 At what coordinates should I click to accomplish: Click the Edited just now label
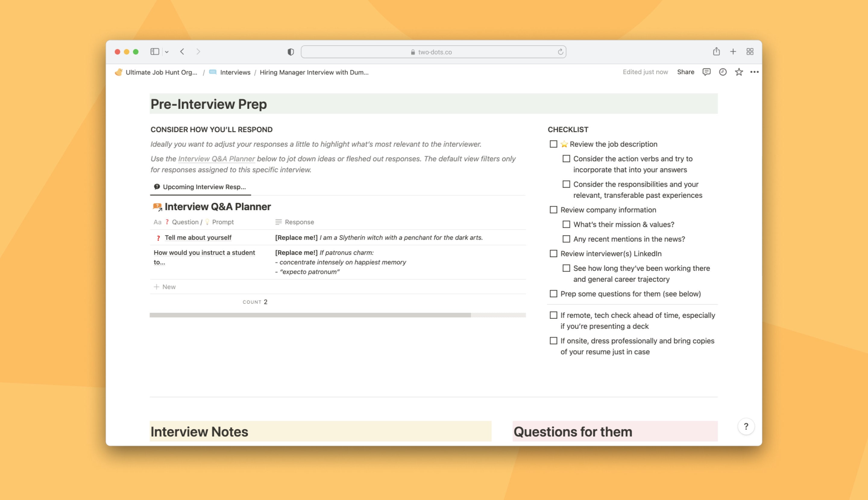coord(645,72)
